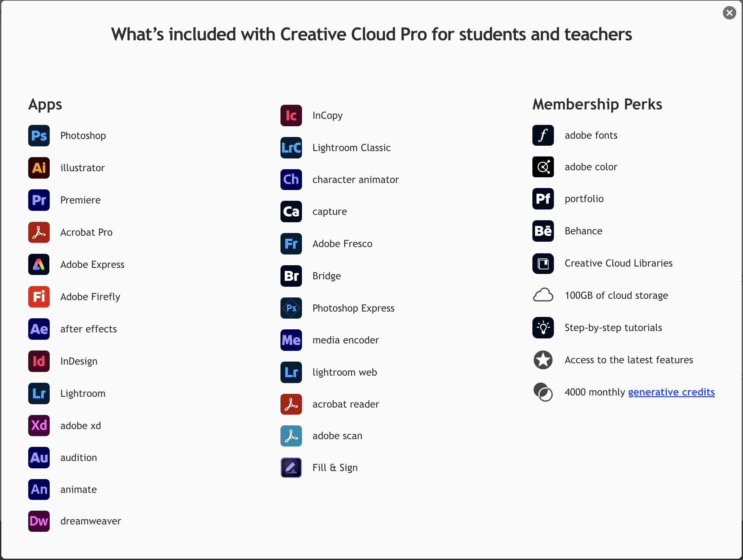Click the "after effects" label
Image resolution: width=743 pixels, height=560 pixels.
point(89,329)
